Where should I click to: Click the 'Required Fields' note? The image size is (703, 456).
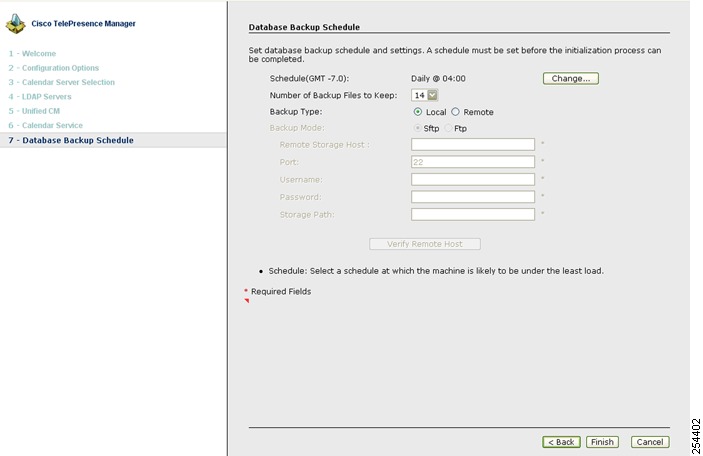281,291
